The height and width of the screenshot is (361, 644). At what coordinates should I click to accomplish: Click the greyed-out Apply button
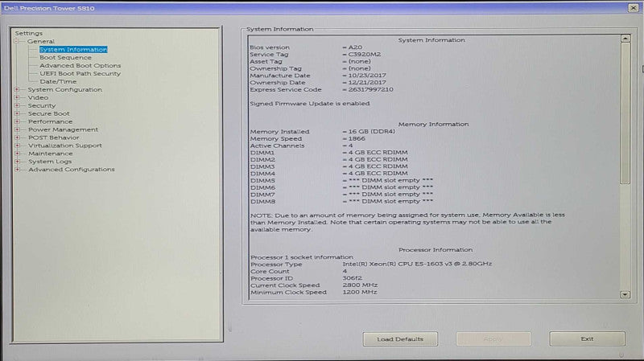coord(493,339)
